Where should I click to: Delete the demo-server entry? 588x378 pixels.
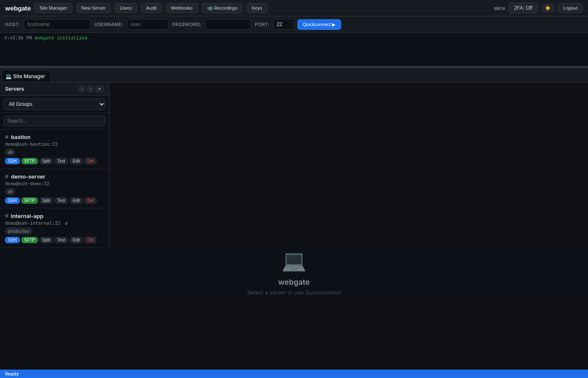pyautogui.click(x=90, y=201)
